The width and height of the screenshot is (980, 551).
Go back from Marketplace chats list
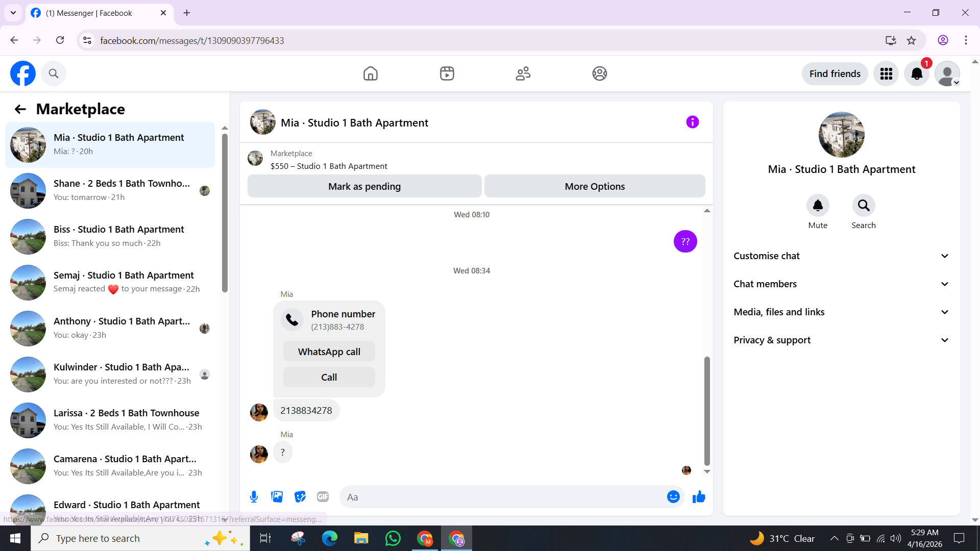(20, 109)
